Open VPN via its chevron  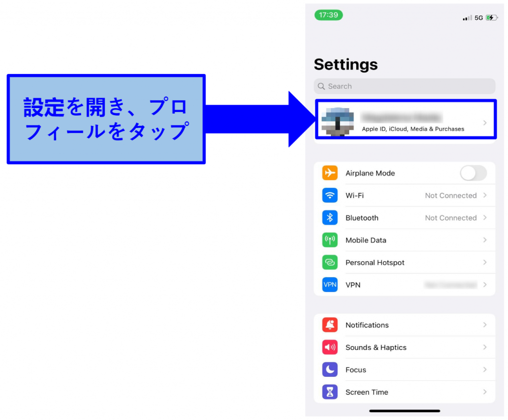point(485,285)
